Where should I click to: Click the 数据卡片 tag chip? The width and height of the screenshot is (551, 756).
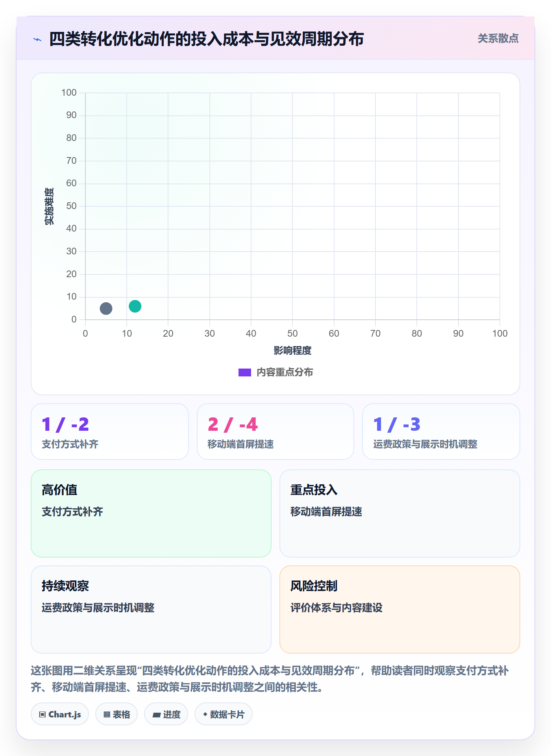point(224,714)
